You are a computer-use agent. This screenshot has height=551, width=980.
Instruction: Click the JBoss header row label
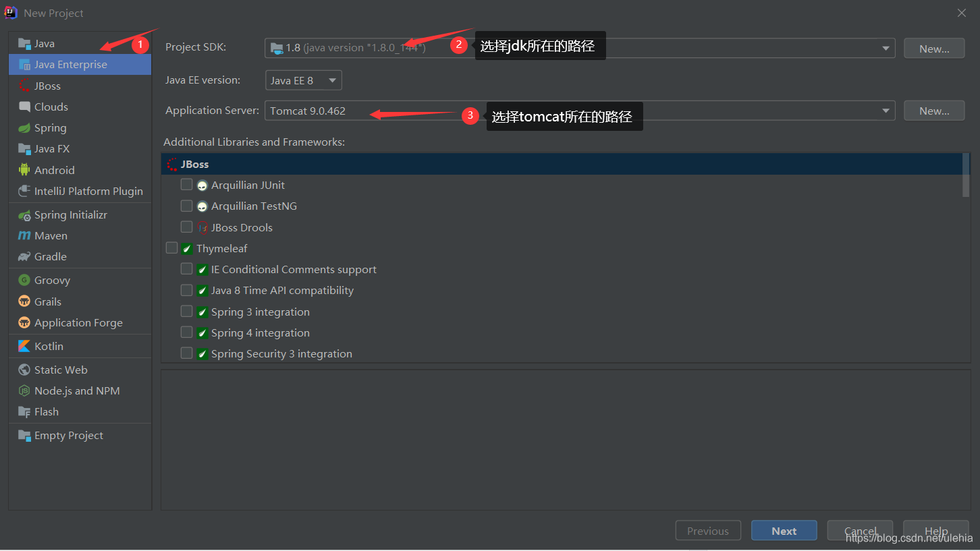click(194, 165)
